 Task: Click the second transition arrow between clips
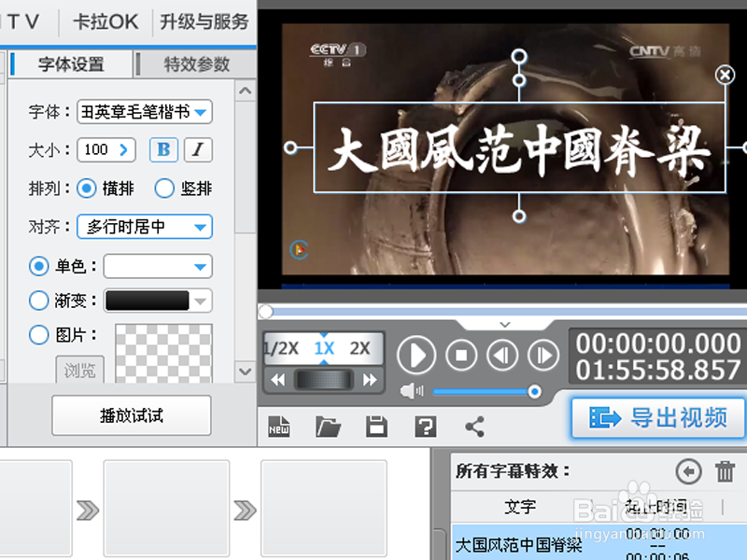(245, 510)
